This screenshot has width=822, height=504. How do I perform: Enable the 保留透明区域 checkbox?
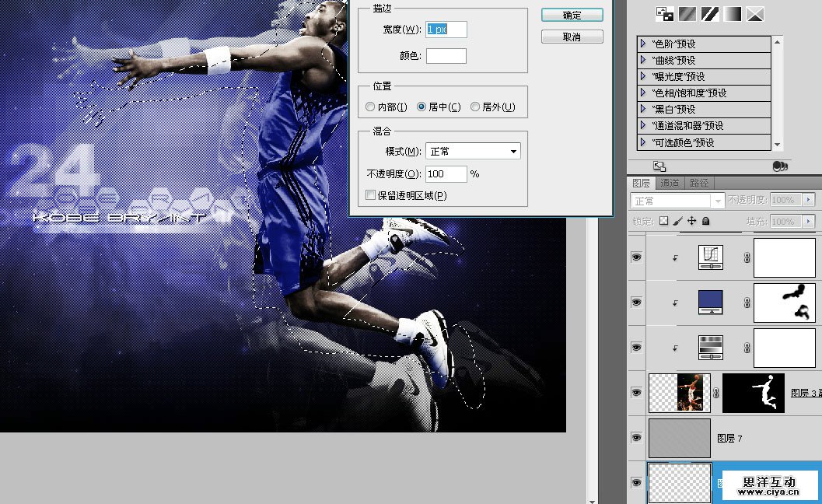(370, 194)
